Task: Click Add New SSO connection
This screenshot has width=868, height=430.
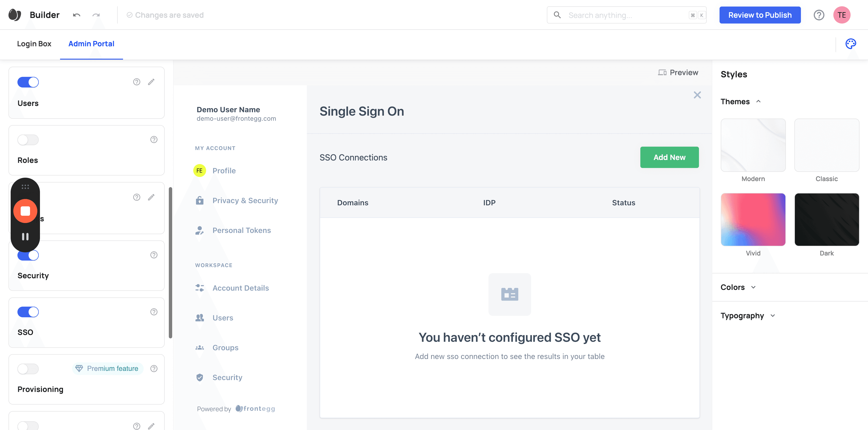Action: tap(669, 157)
